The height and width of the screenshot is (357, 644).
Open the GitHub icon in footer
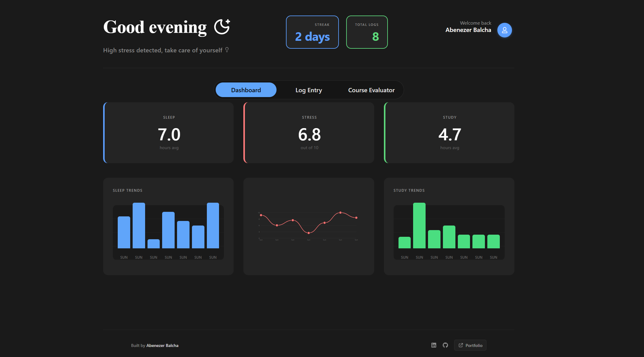coord(445,345)
